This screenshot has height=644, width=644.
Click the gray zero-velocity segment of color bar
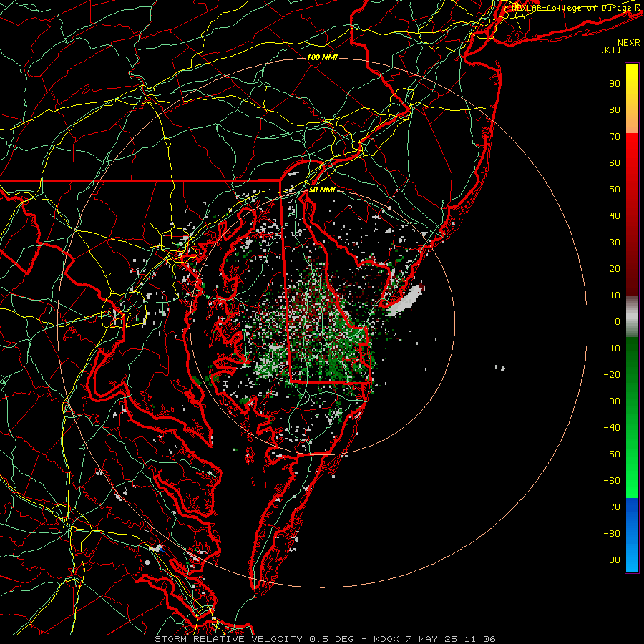pos(632,317)
